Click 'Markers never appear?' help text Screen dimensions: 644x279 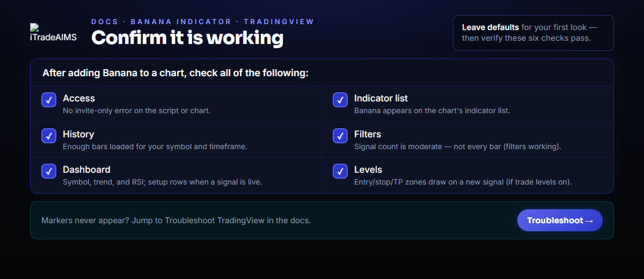click(176, 220)
